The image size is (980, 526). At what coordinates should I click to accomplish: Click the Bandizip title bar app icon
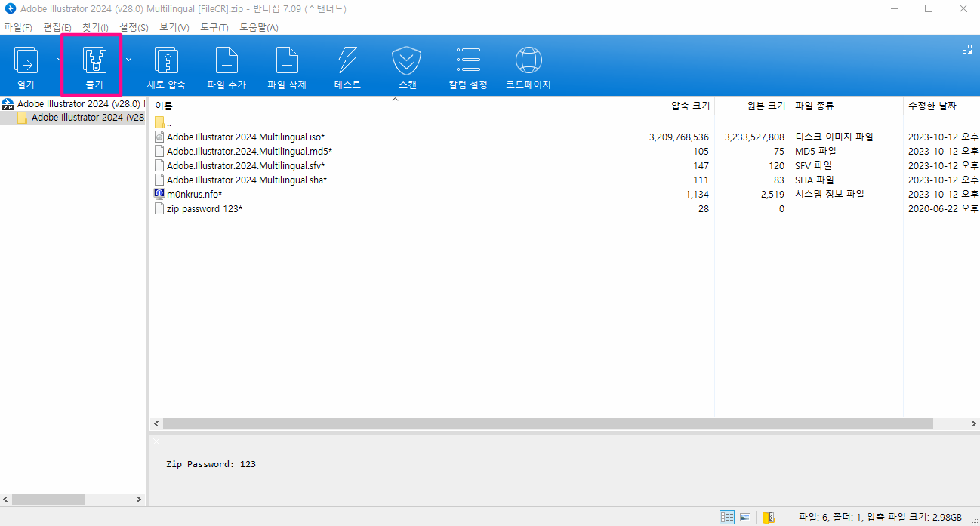11,9
